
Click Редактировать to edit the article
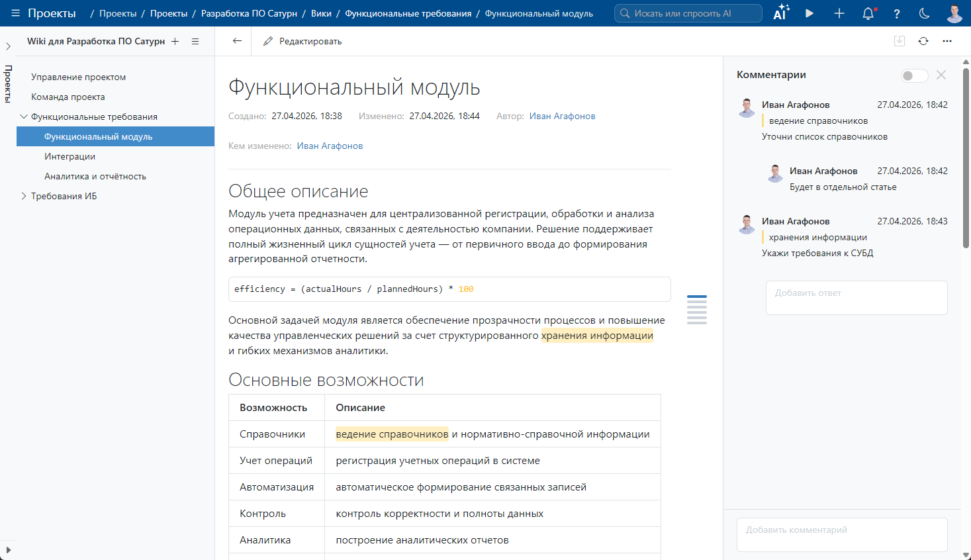[303, 40]
